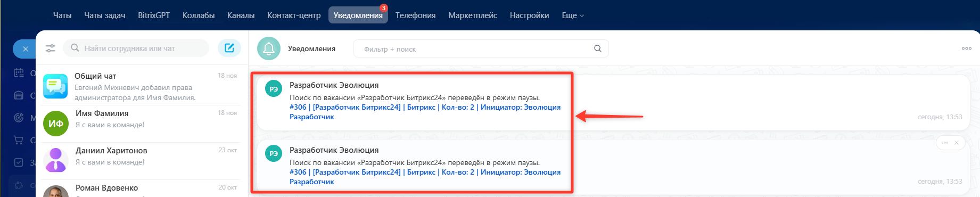Open chat list filter settings icon

click(51, 48)
